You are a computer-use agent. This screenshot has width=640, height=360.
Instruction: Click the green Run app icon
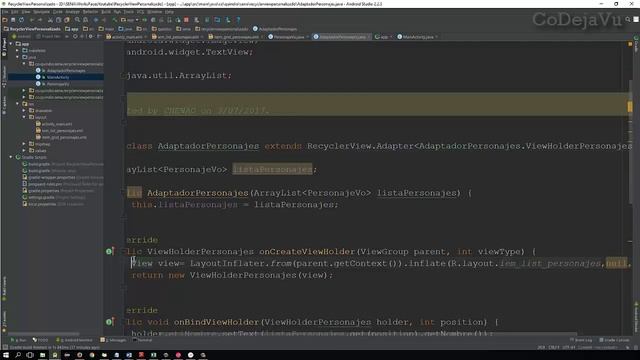[144, 20]
